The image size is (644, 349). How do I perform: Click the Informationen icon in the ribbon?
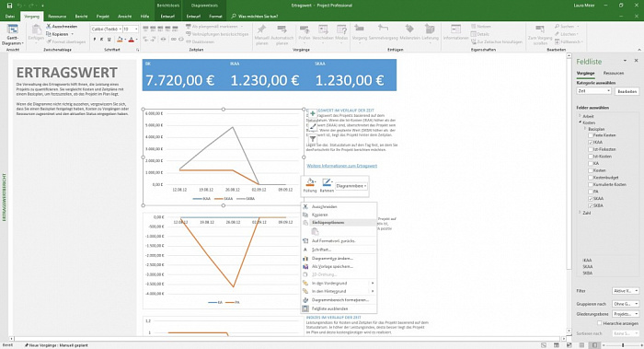click(456, 33)
